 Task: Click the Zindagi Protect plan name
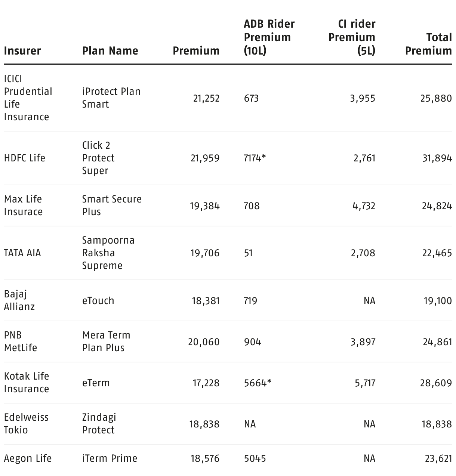click(x=99, y=424)
